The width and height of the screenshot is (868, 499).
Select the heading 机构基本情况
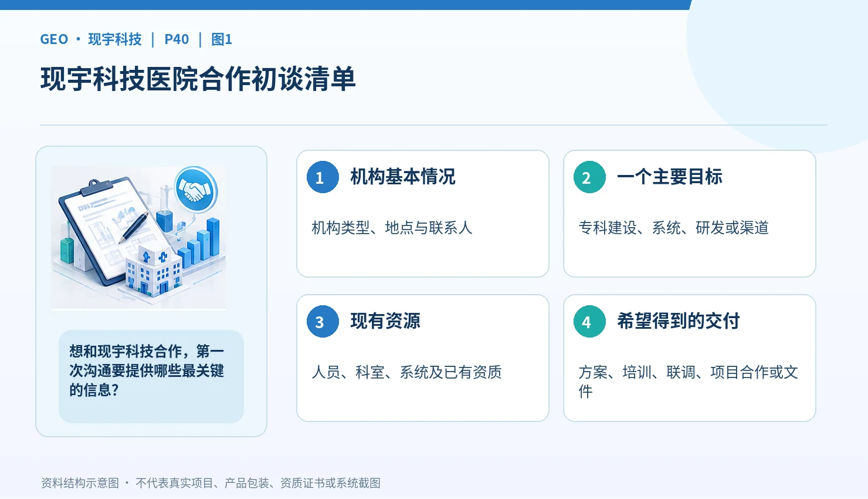tap(403, 177)
